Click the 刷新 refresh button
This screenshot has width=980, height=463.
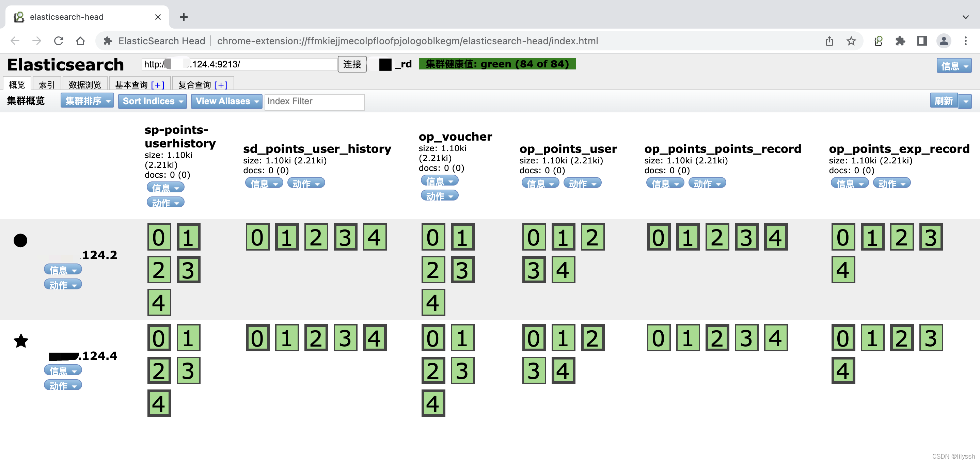(x=944, y=101)
